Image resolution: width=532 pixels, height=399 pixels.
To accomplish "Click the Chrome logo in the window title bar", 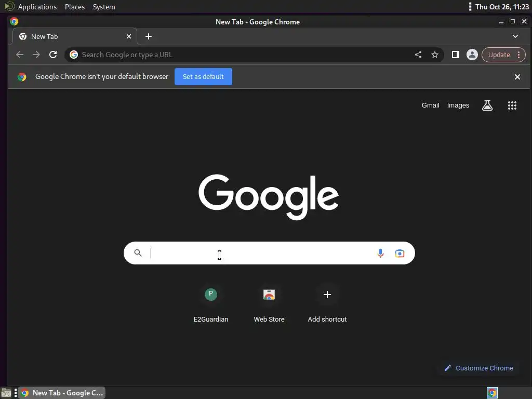I will point(14,21).
